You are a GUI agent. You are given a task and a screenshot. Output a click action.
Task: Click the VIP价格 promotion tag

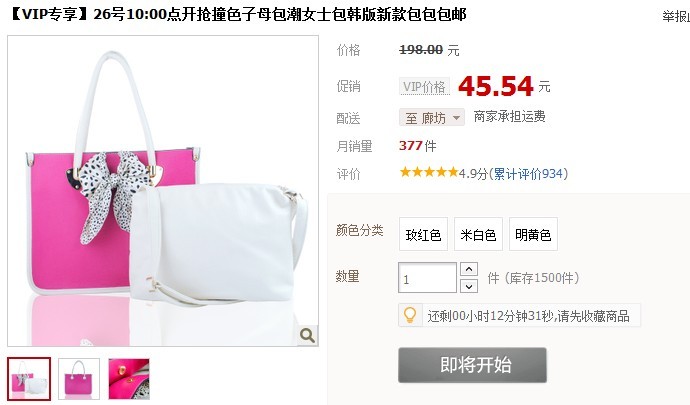pos(424,86)
